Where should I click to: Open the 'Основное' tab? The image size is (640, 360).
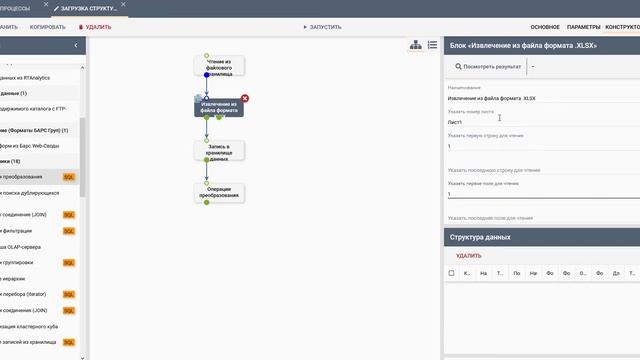coord(545,27)
